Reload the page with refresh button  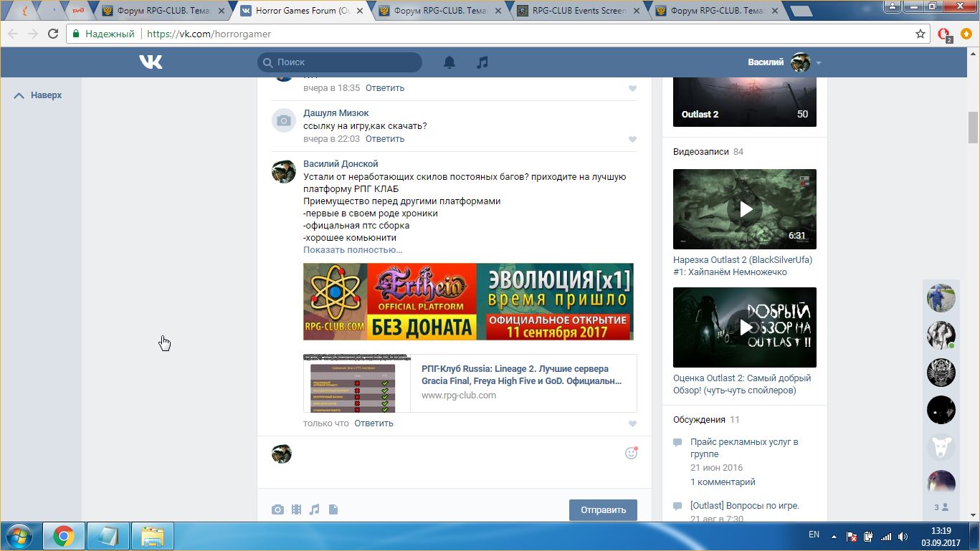coord(53,34)
